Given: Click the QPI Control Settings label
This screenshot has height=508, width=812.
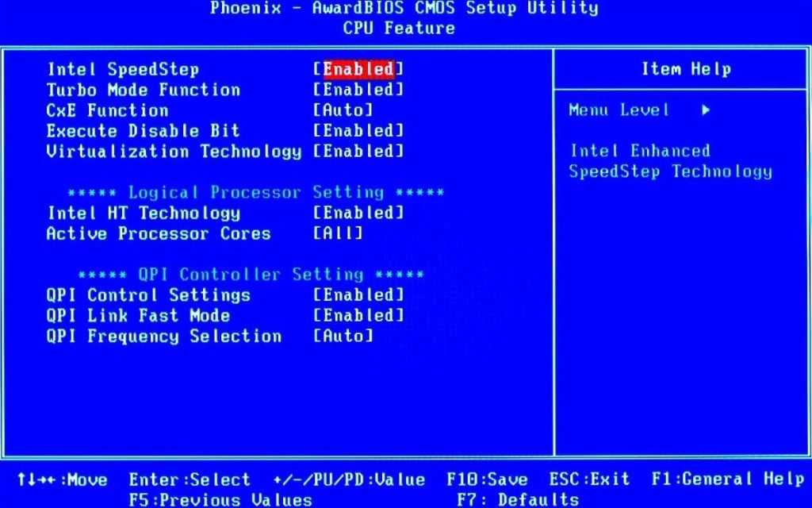Looking at the screenshot, I should 148,295.
